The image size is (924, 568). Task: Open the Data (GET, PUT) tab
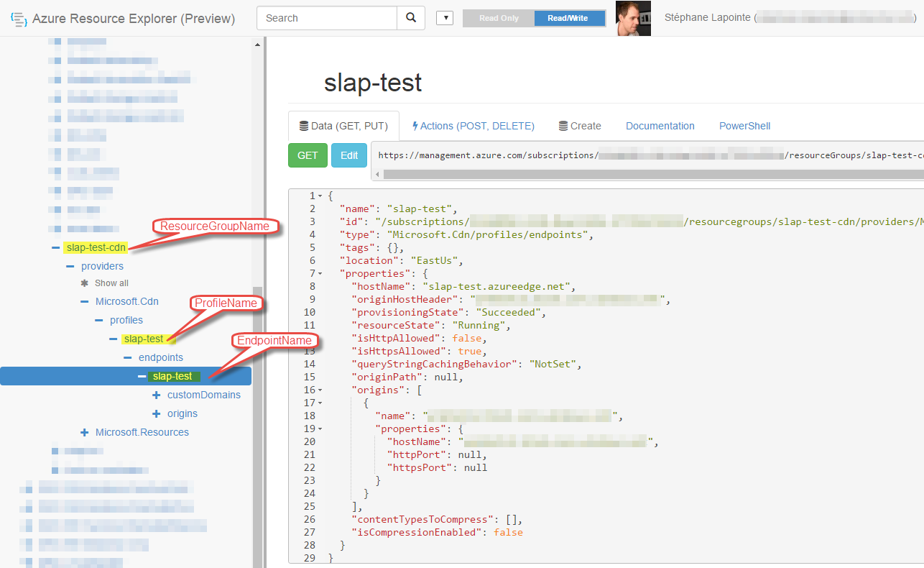coord(343,126)
